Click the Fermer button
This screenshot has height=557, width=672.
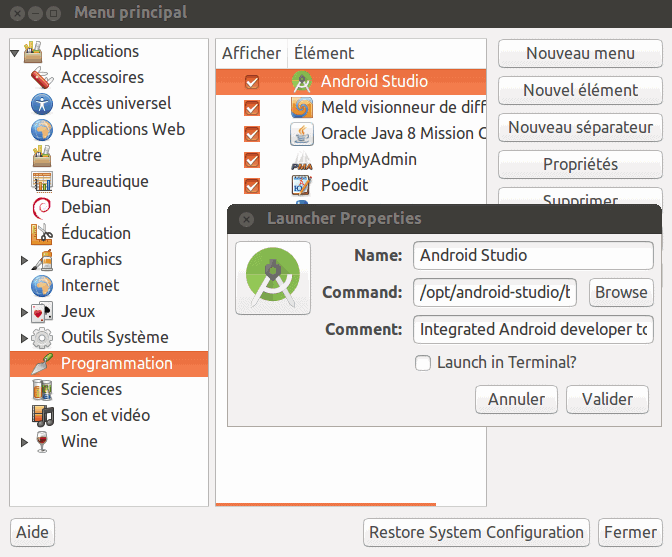point(630,533)
